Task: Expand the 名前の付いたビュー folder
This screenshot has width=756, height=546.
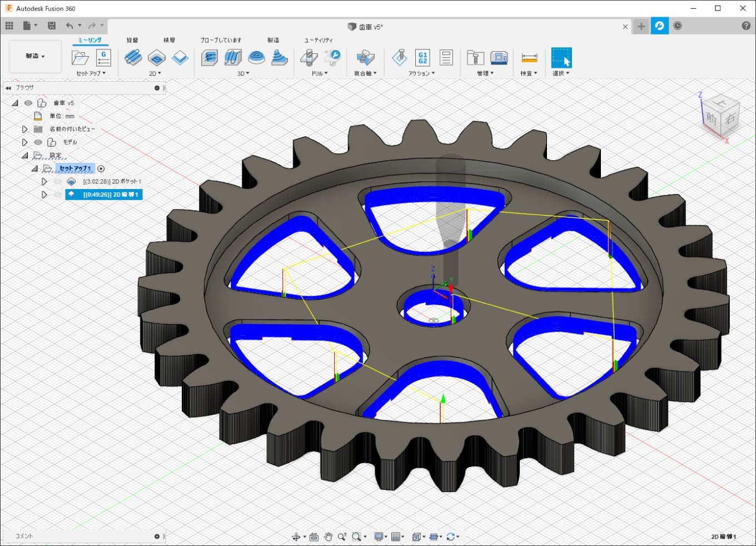Action: point(24,129)
